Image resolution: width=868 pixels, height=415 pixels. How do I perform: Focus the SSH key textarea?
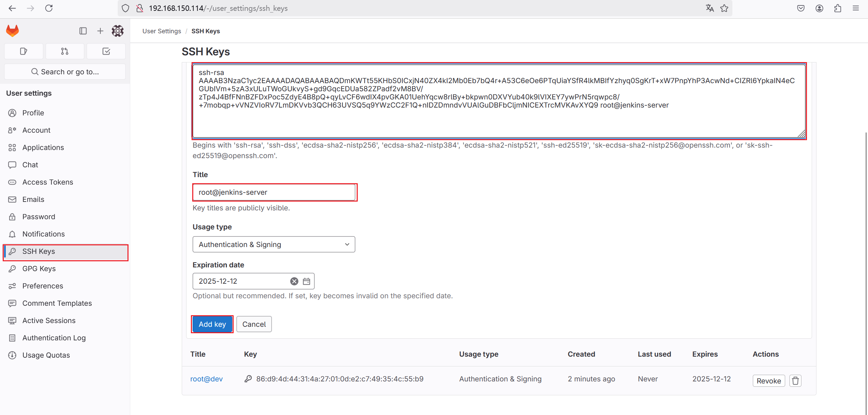coord(499,101)
